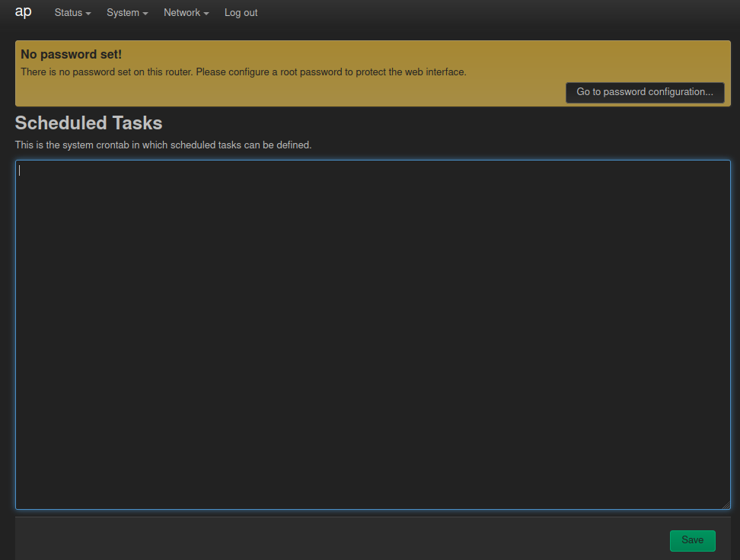The image size is (740, 560).
Task: Click the root password warning message text
Action: click(x=243, y=72)
